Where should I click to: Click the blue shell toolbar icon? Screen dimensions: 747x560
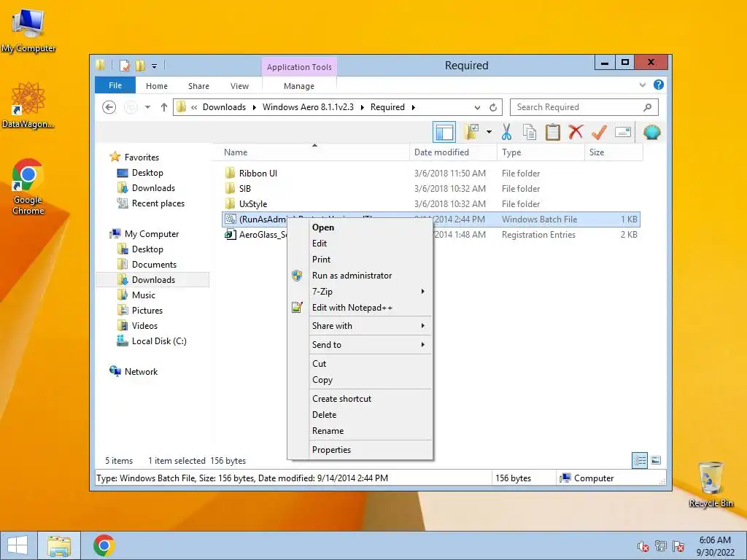coord(651,132)
